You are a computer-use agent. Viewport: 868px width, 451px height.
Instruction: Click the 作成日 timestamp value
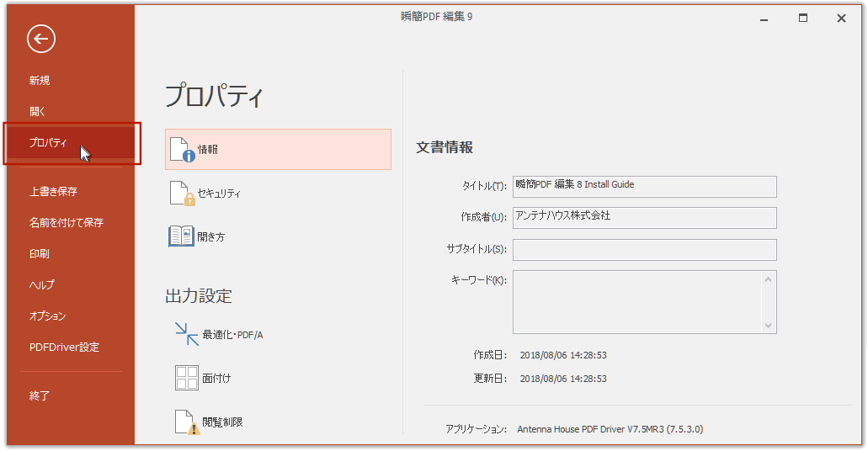point(563,355)
